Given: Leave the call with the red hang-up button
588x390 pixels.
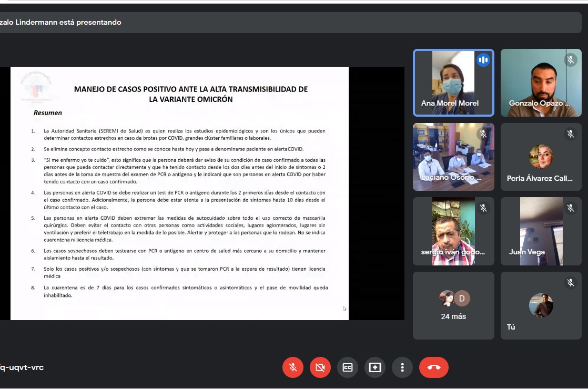Looking at the screenshot, I should pos(433,367).
